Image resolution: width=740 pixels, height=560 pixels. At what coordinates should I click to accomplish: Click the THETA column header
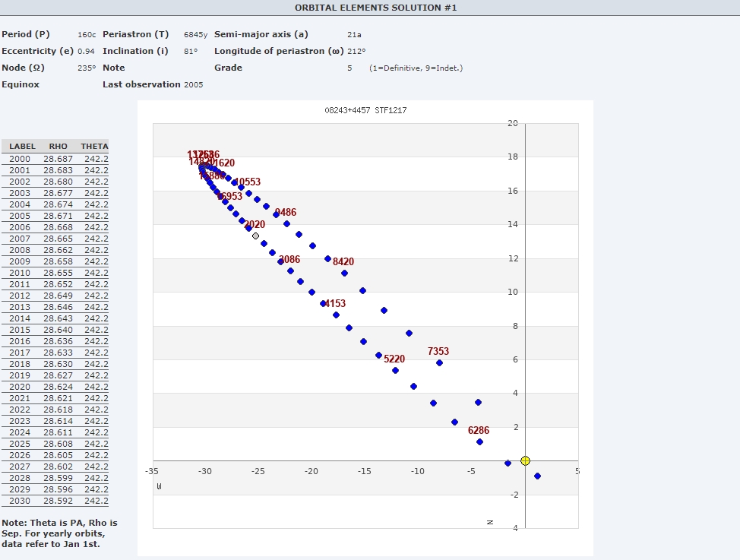click(x=94, y=146)
